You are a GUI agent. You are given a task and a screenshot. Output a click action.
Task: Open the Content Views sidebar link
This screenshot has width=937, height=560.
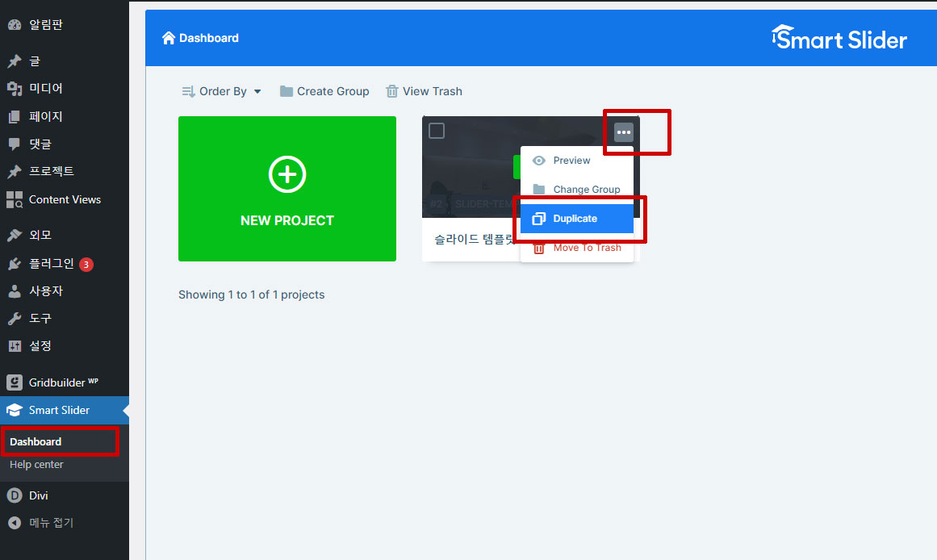click(x=65, y=199)
